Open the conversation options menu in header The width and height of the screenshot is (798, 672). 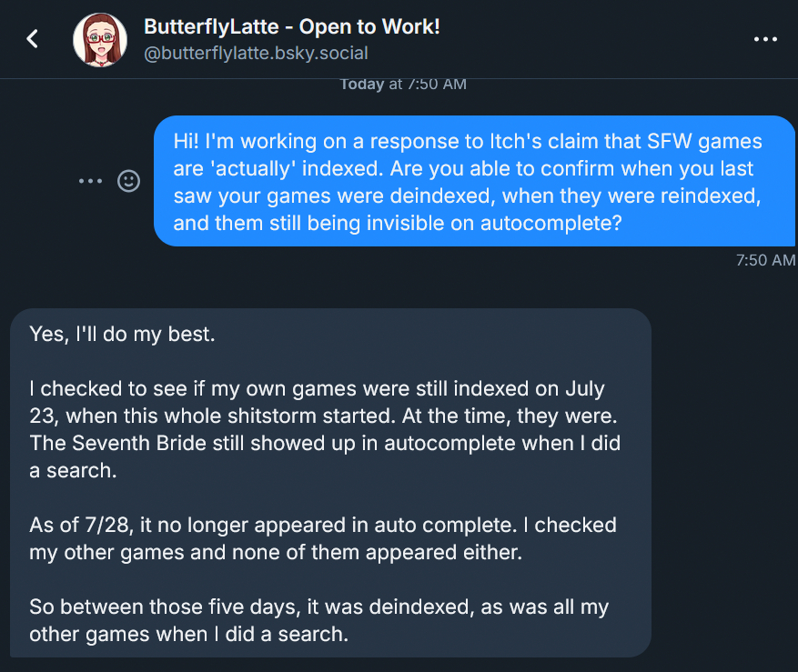(x=766, y=39)
